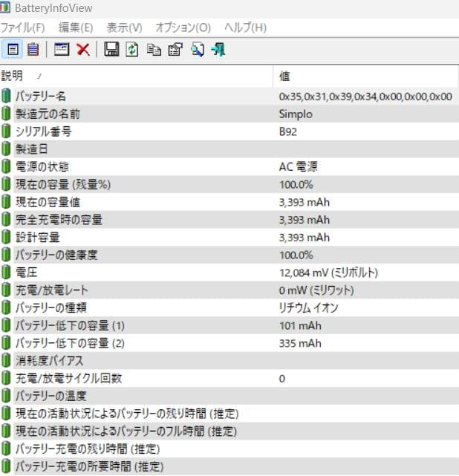Click the exit door icon
The width and height of the screenshot is (459, 476).
click(218, 50)
